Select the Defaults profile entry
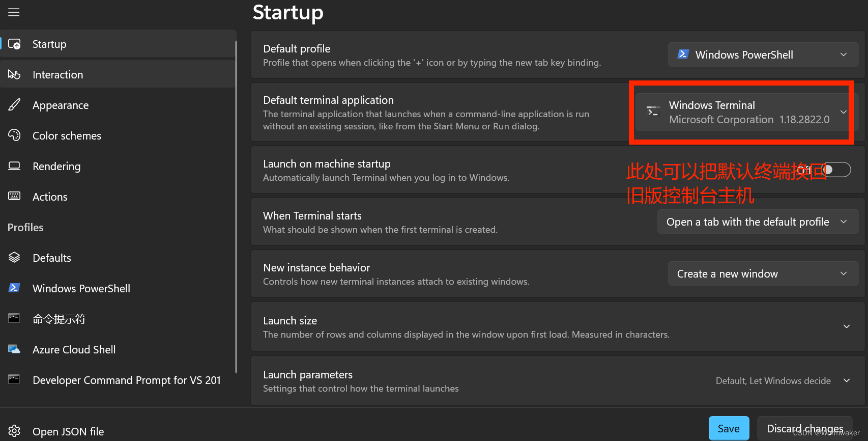Viewport: 868px width, 441px height. pos(118,258)
